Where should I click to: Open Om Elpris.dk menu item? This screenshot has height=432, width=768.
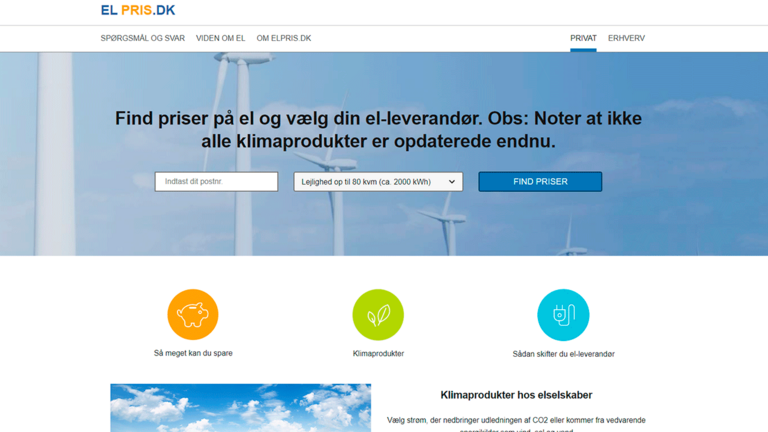pos(284,38)
